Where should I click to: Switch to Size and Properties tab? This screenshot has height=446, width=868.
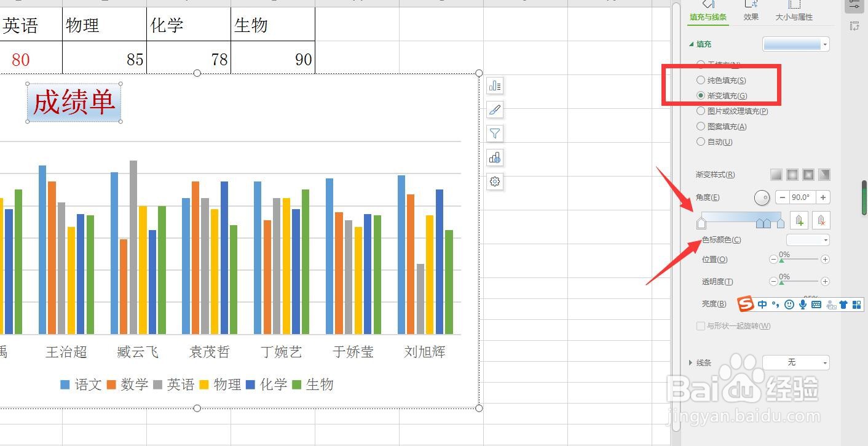[x=794, y=17]
